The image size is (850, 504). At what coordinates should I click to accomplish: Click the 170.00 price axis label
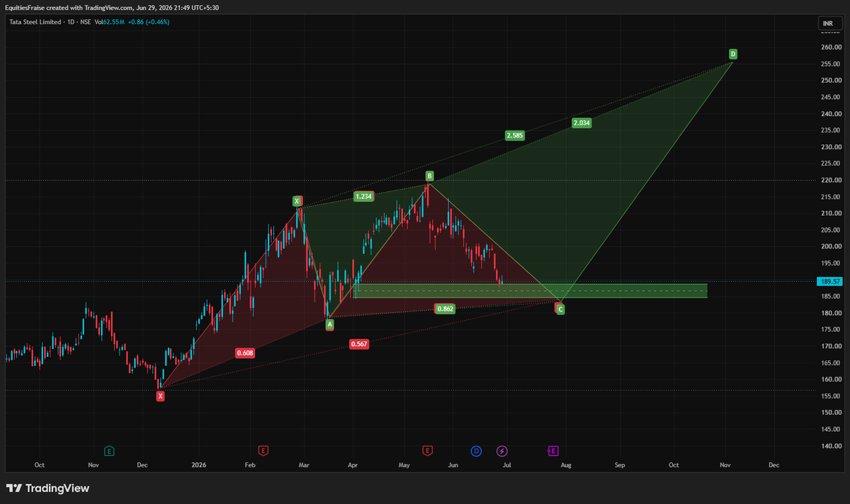830,346
